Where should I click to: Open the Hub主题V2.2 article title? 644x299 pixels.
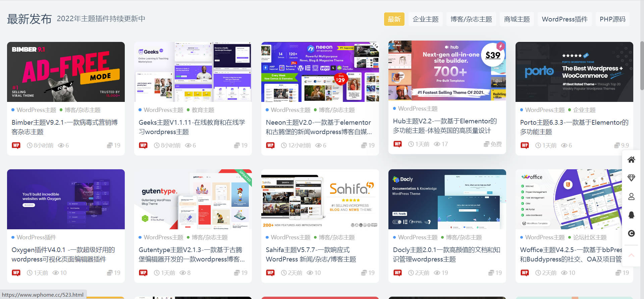445,126
